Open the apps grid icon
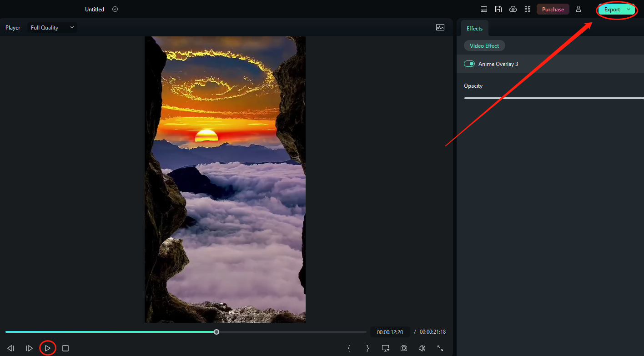This screenshot has width=644, height=356. coord(528,9)
